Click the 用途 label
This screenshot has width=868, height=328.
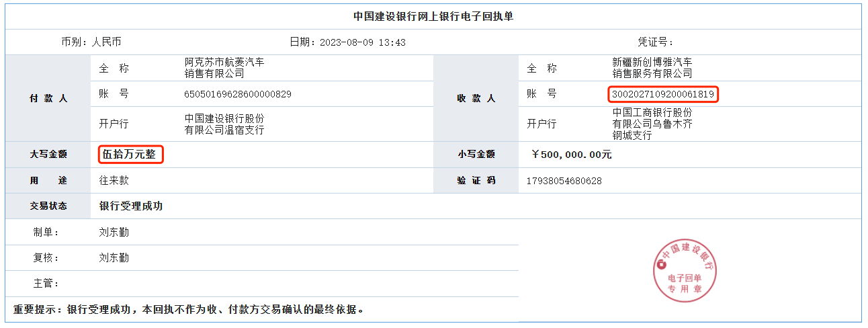(x=48, y=181)
